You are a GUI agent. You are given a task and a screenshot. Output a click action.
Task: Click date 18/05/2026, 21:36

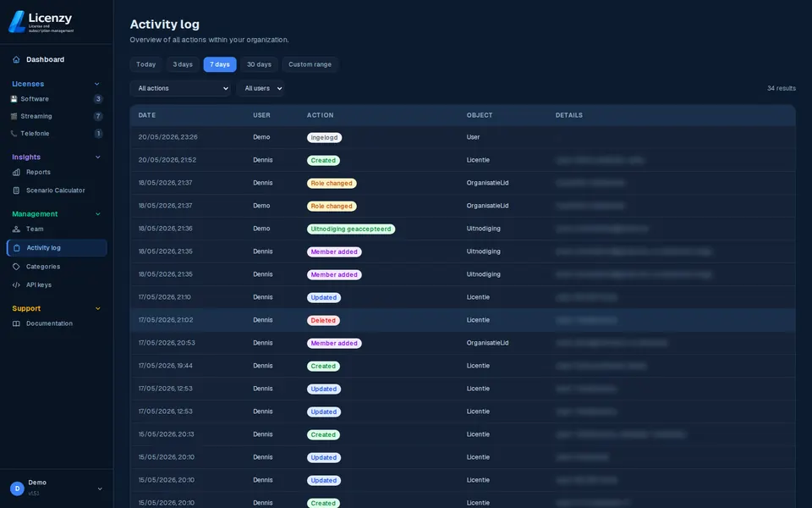(165, 229)
